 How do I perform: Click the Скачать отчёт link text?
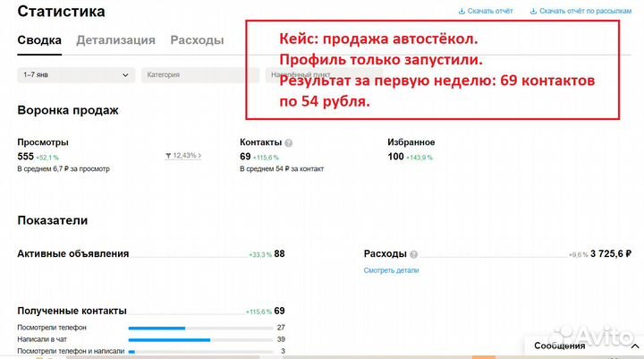tap(490, 11)
